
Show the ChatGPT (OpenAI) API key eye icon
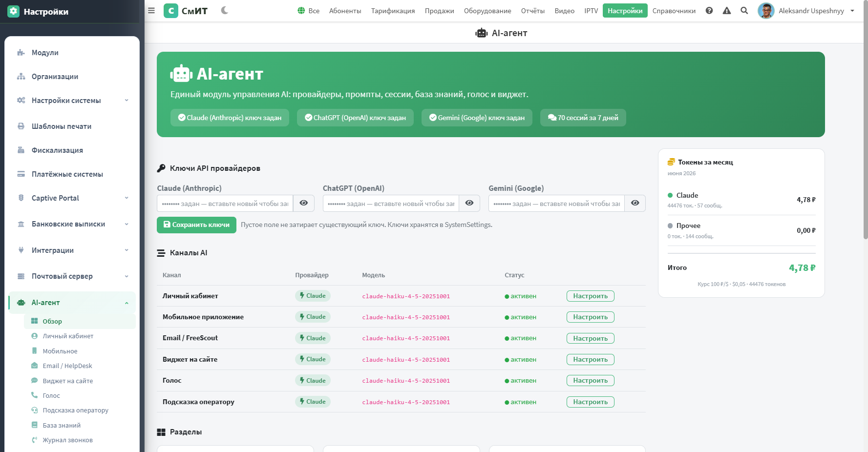469,203
